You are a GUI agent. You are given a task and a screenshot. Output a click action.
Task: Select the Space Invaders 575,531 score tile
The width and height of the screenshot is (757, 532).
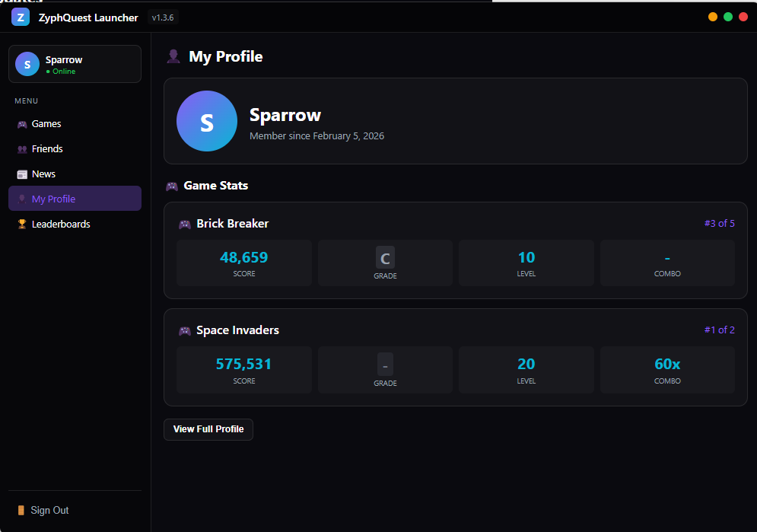243,370
